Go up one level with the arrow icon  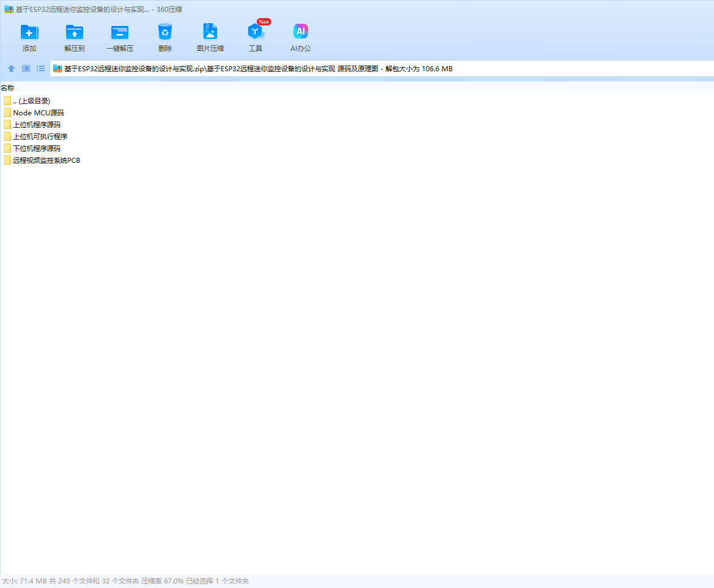coord(11,68)
